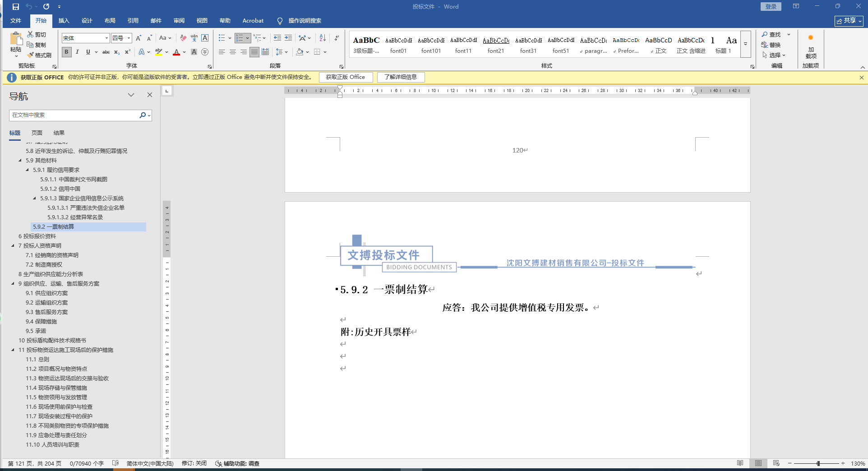Toggle Italic formatting

(77, 52)
